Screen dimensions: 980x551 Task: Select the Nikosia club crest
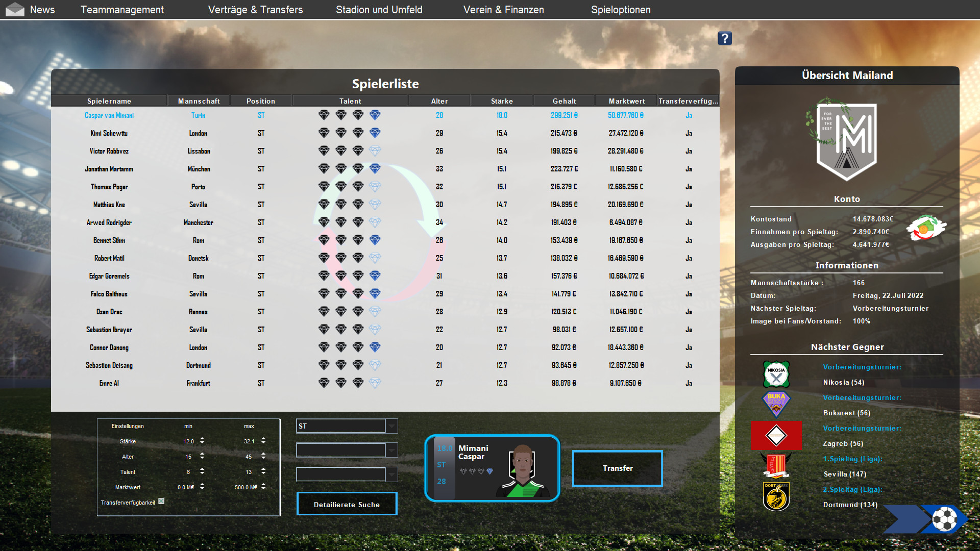point(776,374)
